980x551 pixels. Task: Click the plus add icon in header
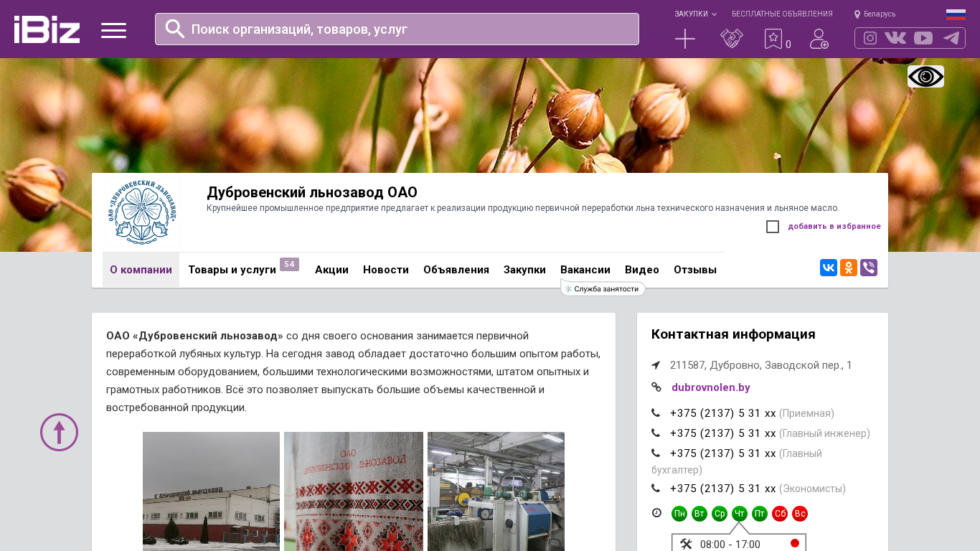[x=685, y=39]
